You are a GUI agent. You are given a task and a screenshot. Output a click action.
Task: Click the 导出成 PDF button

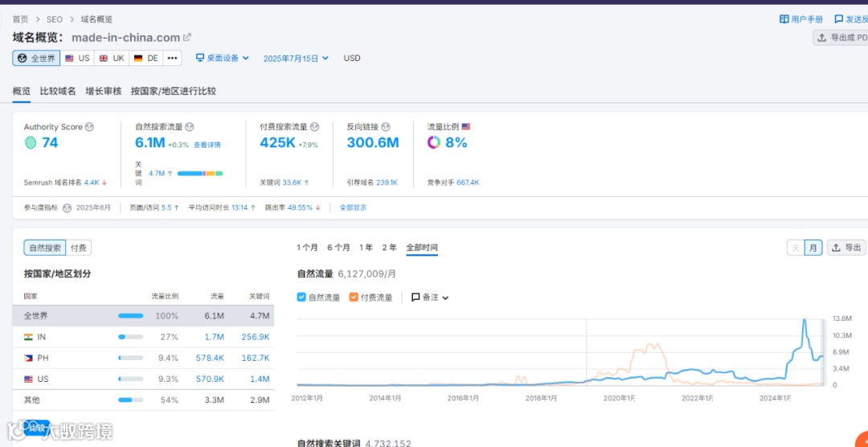(841, 38)
